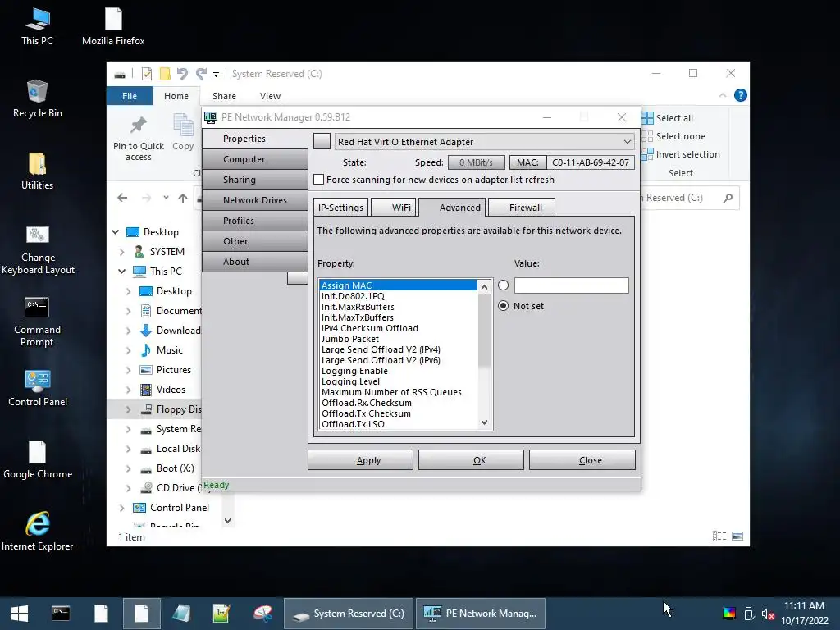
Task: Expand the Boot (X:) tree node
Action: (x=129, y=468)
